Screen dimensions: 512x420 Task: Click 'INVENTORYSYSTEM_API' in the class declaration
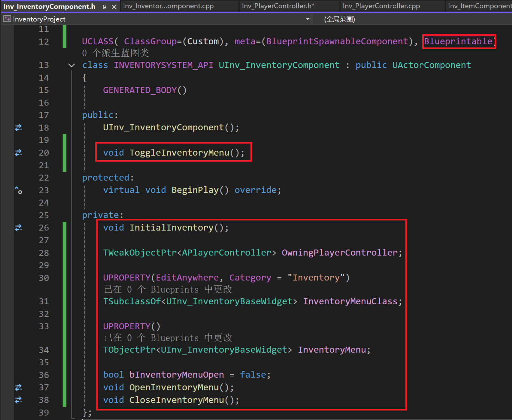163,65
